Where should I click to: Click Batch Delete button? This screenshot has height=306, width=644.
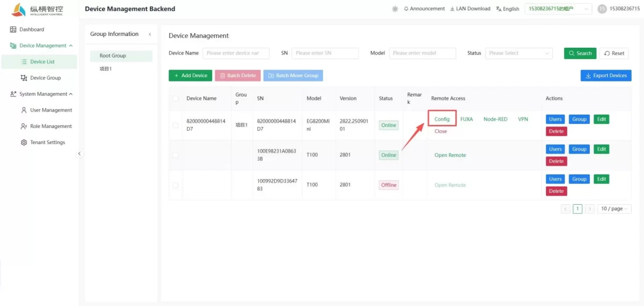(238, 76)
